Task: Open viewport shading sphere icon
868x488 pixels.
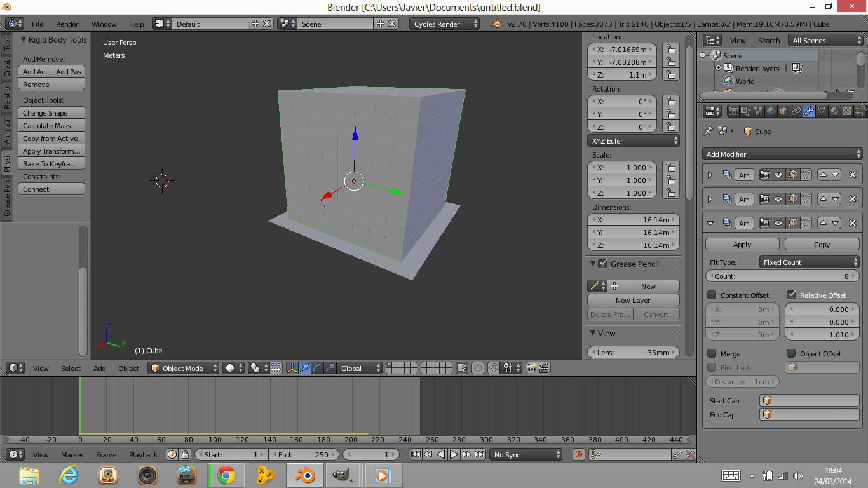Action: click(229, 368)
